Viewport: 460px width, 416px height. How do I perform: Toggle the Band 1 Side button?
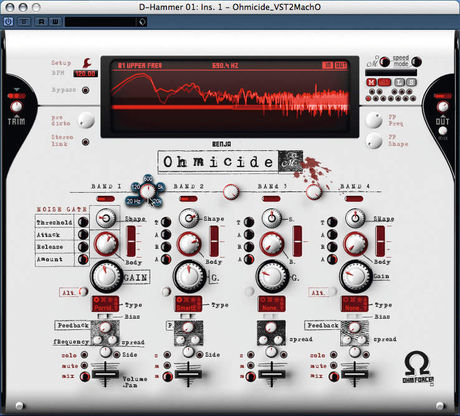coord(117,355)
